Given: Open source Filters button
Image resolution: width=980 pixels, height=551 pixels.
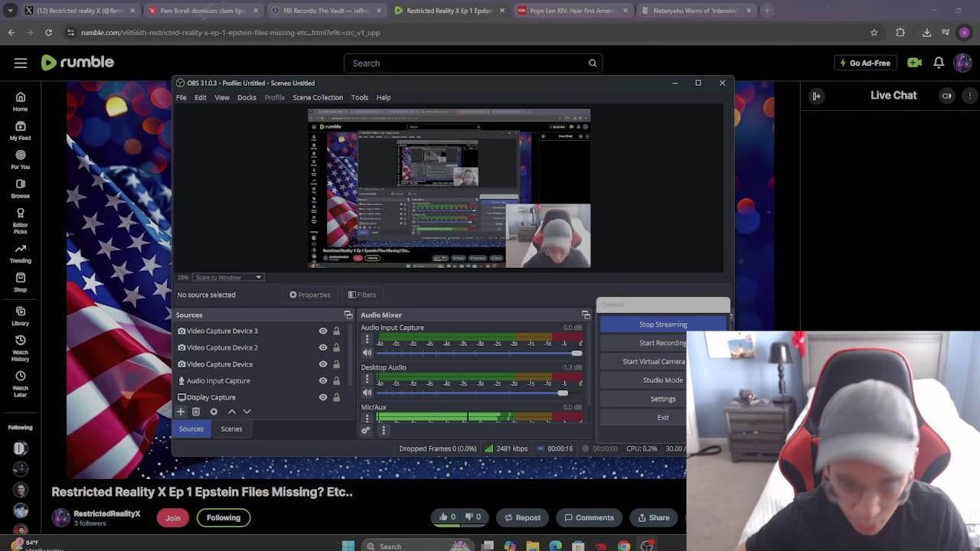Looking at the screenshot, I should coord(361,295).
